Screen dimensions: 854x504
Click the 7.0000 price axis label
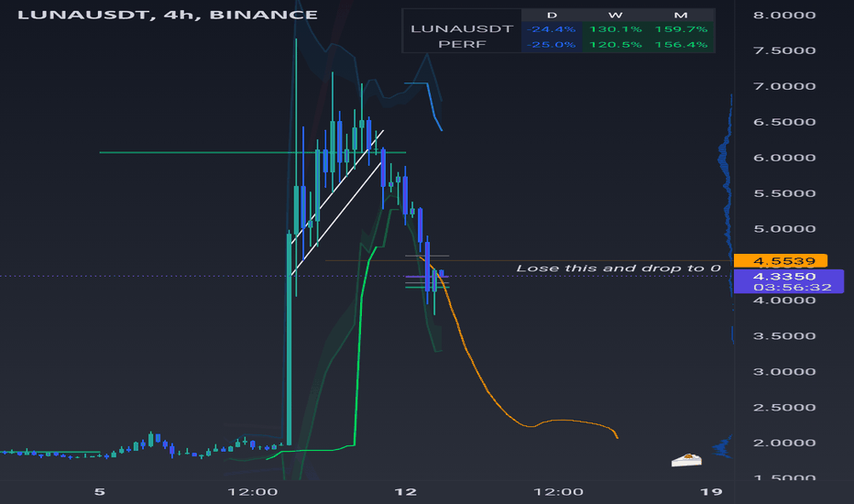[x=784, y=86]
